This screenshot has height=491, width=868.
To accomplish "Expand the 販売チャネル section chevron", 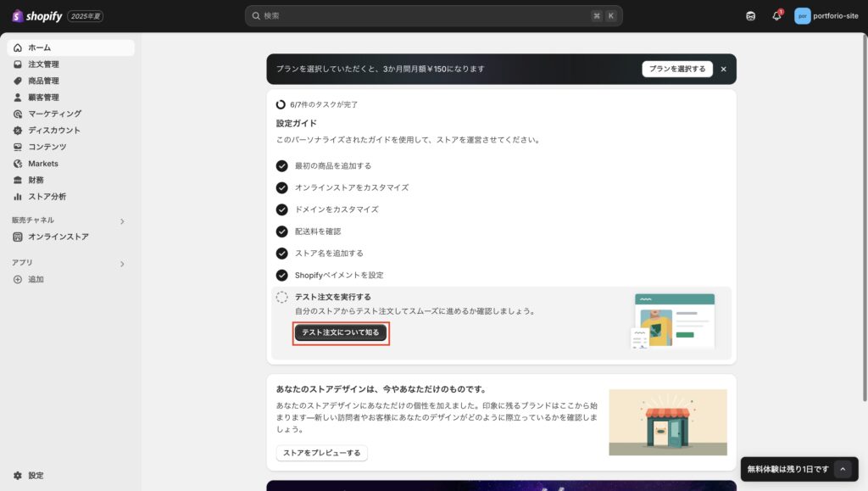I will [x=122, y=221].
